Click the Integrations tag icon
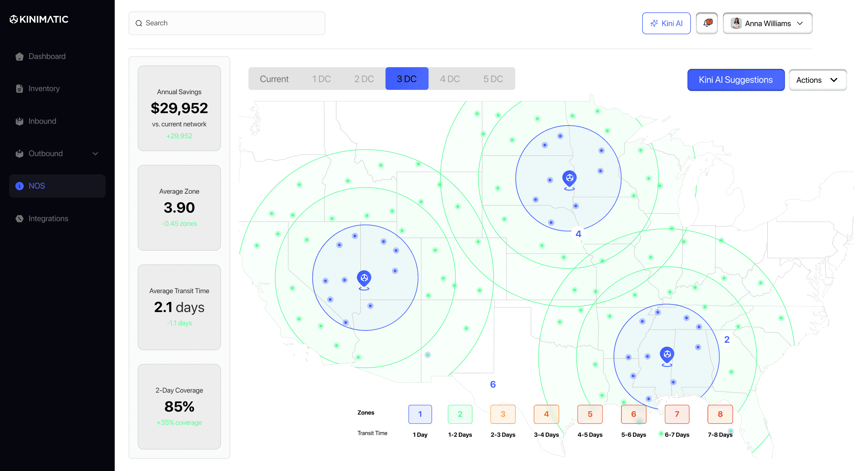Screen dimensions: 868x471 (20, 219)
